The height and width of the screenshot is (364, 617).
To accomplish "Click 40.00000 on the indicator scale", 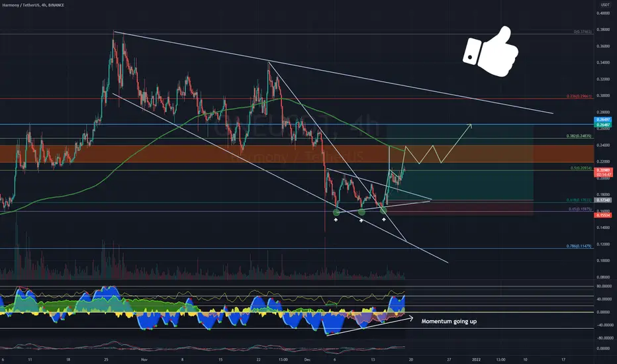I will pos(603,299).
